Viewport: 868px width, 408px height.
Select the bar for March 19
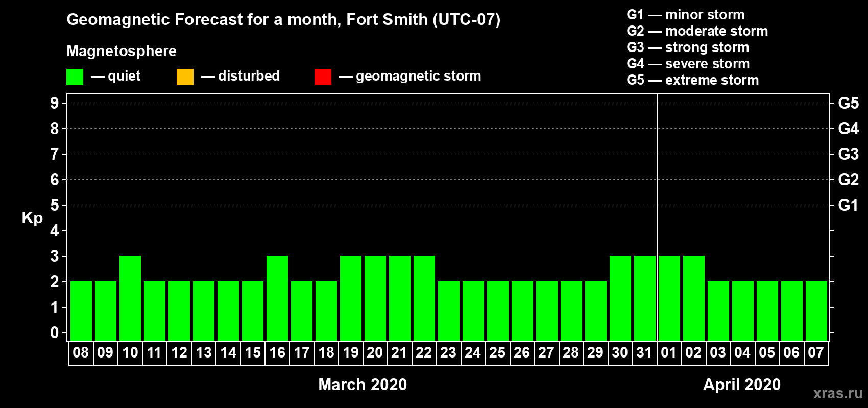tap(351, 298)
